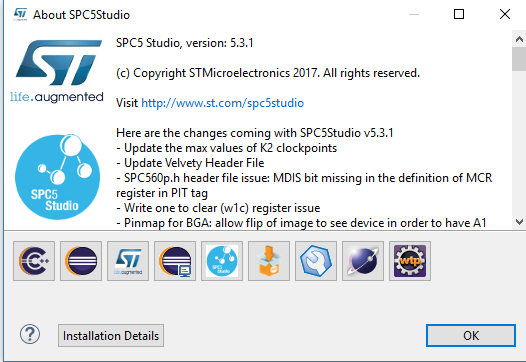The width and height of the screenshot is (526, 362).
Task: Select the STMicroelectronics life.augmented plugin icon
Action: pos(128,261)
